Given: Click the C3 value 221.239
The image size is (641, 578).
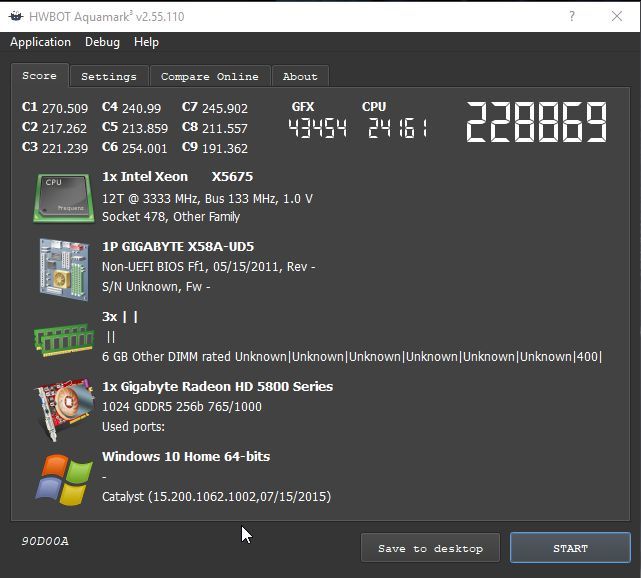Looking at the screenshot, I should 65,148.
